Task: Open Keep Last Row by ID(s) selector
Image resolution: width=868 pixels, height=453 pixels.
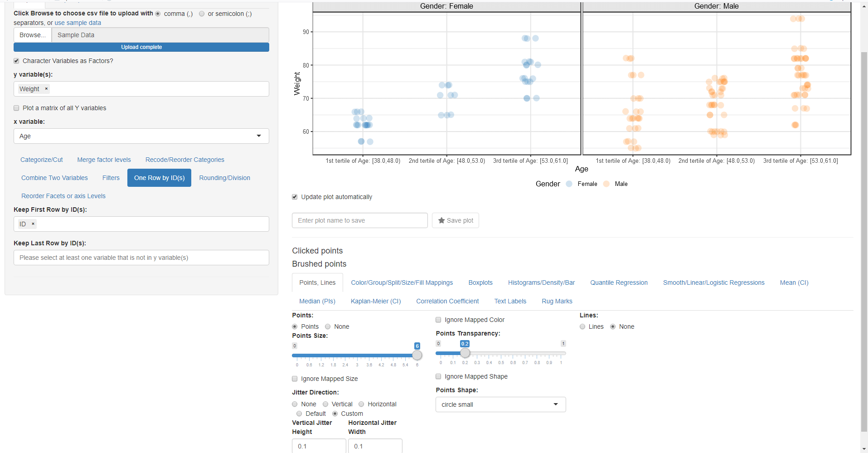Action: coord(141,258)
